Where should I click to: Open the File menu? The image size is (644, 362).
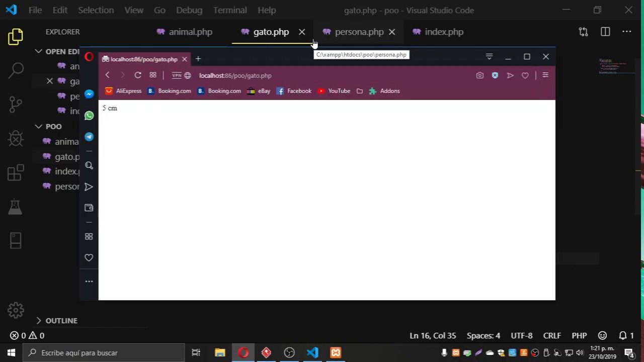[x=35, y=10]
